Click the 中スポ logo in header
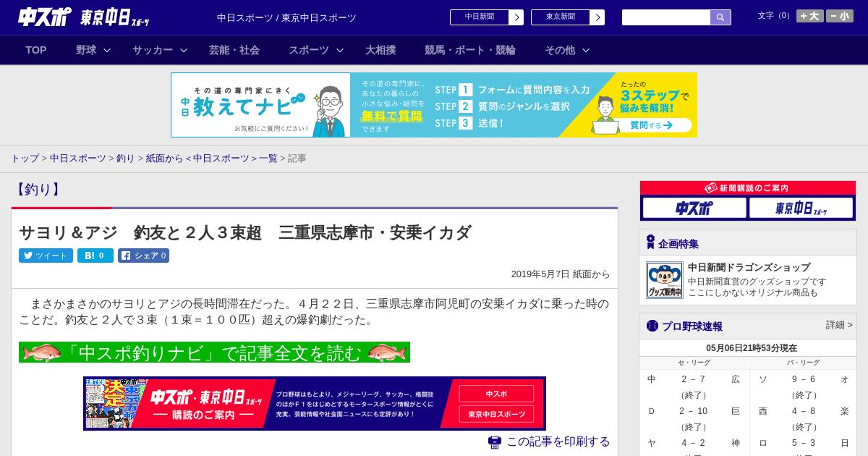The height and width of the screenshot is (456, 868). point(45,17)
